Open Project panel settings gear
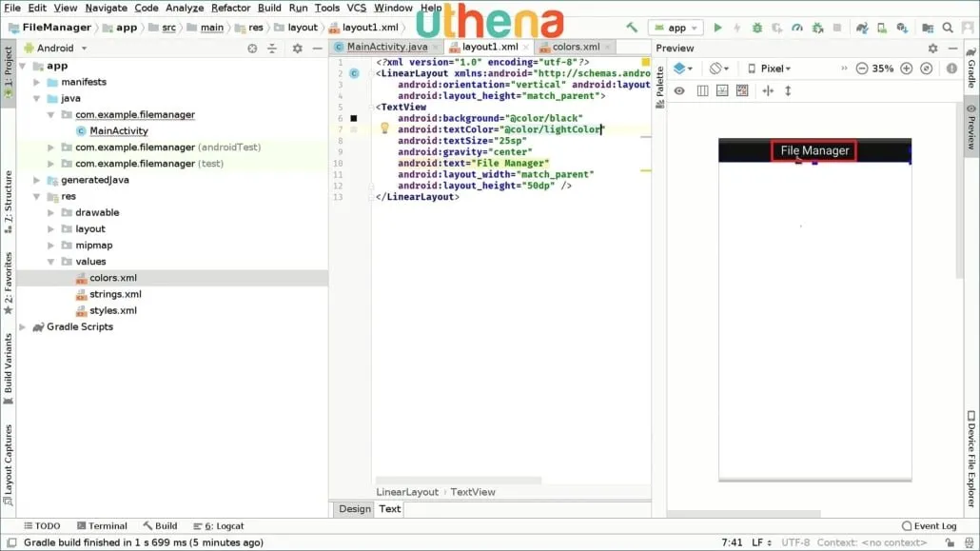980x551 pixels. [x=298, y=49]
